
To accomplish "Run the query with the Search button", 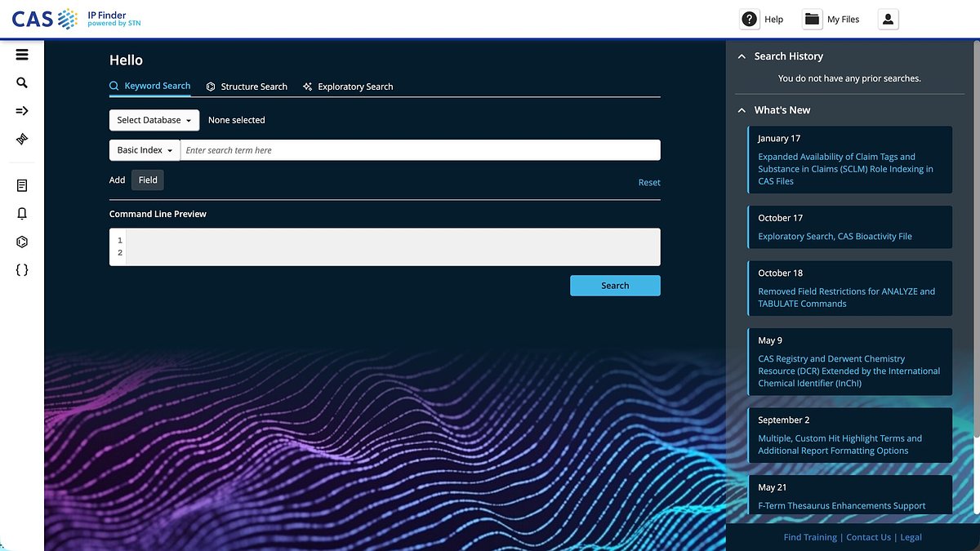I will (x=614, y=286).
